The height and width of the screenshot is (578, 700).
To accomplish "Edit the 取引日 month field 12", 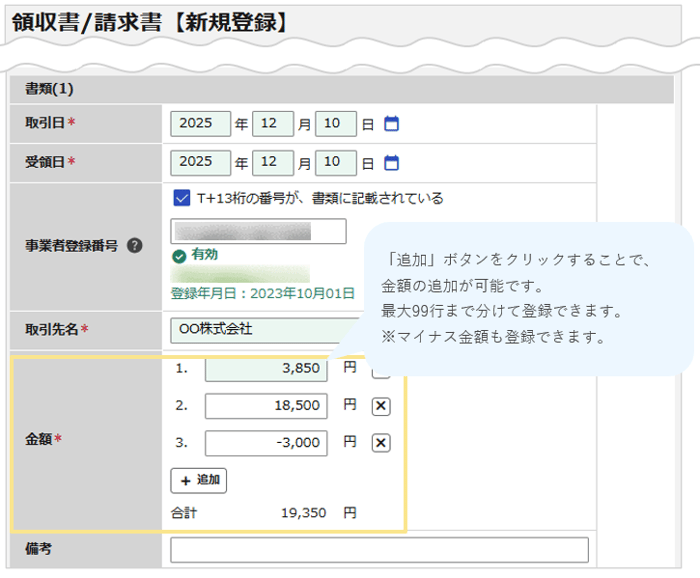I will (x=273, y=124).
